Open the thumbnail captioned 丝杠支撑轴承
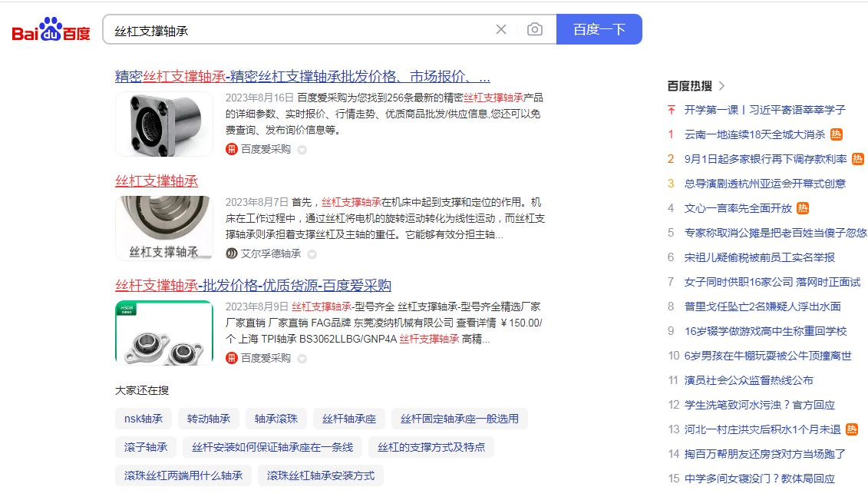The width and height of the screenshot is (868, 497). coord(164,228)
